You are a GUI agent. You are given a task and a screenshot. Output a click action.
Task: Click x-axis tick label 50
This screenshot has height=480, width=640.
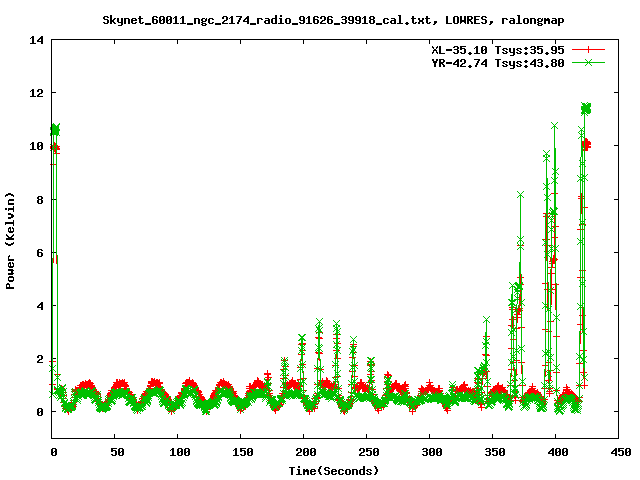pyautogui.click(x=117, y=452)
